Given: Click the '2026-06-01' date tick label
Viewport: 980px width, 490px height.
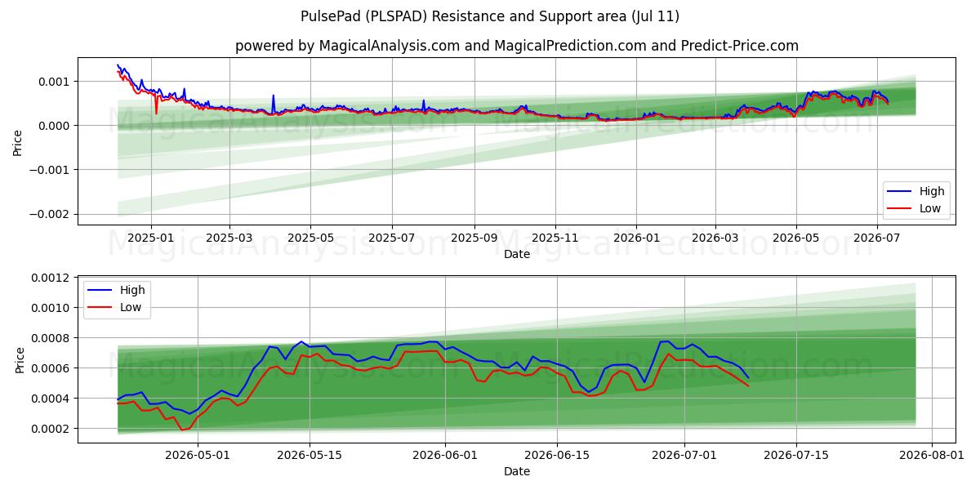Looking at the screenshot, I should pyautogui.click(x=446, y=456).
